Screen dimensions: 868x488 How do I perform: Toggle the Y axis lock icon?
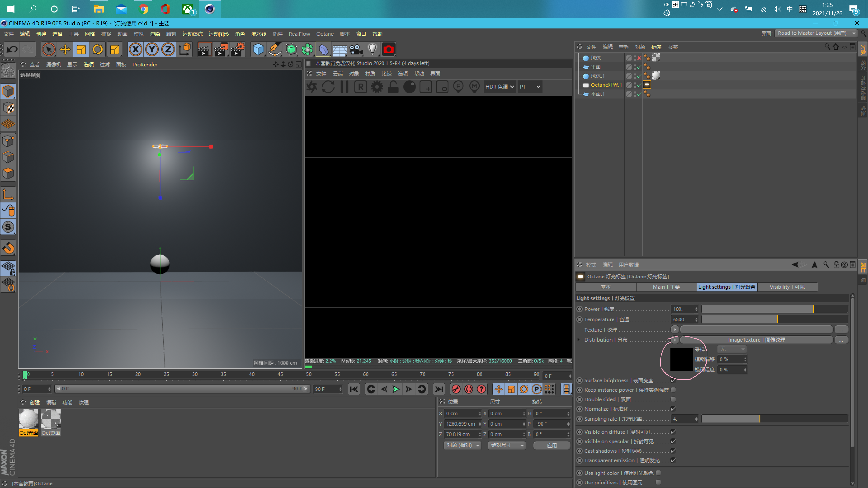(151, 49)
